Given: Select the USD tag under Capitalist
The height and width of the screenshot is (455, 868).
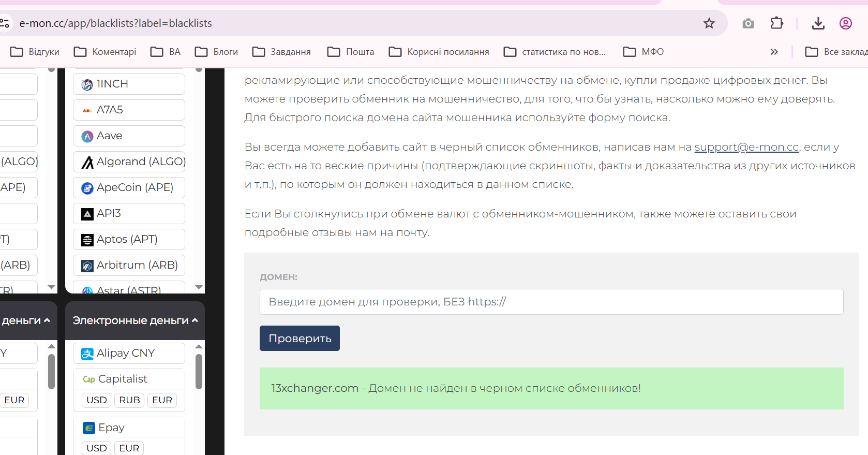Looking at the screenshot, I should [97, 400].
